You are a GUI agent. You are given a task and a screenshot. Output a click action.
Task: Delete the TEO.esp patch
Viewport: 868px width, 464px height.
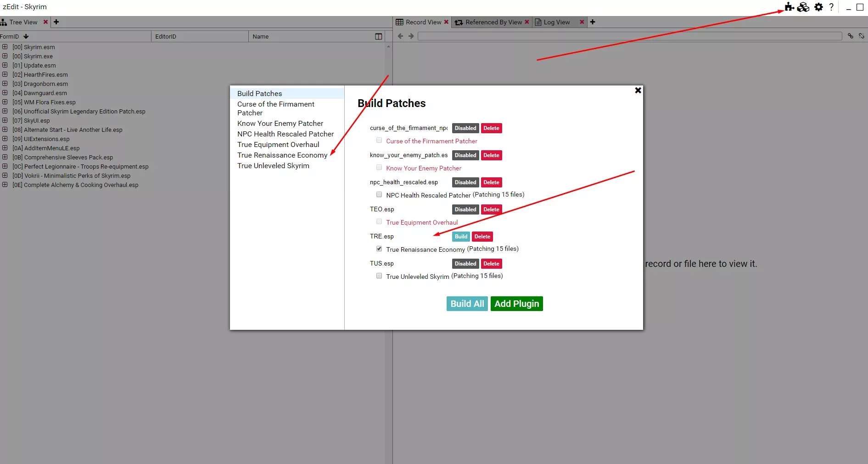(491, 209)
